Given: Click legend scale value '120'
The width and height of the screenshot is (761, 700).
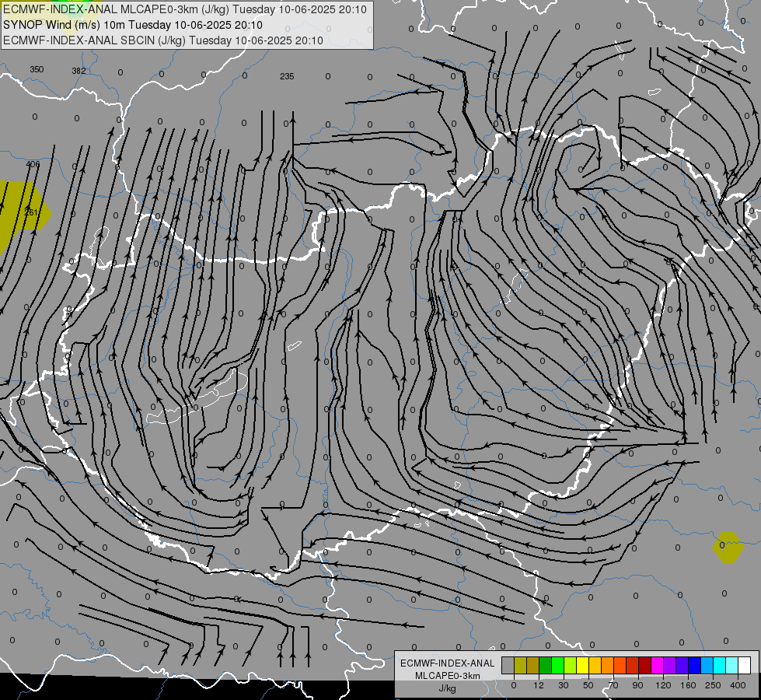Looking at the screenshot, I should (x=663, y=685).
